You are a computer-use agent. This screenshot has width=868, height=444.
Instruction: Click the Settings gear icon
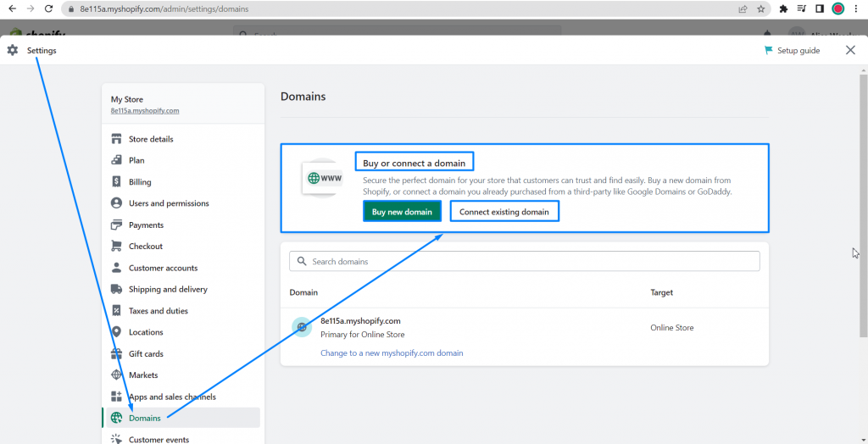click(13, 50)
